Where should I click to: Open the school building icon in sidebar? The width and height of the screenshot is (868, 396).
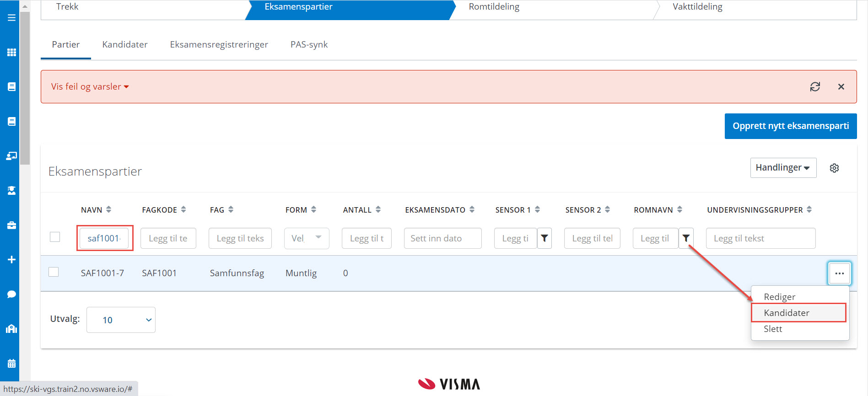11,329
